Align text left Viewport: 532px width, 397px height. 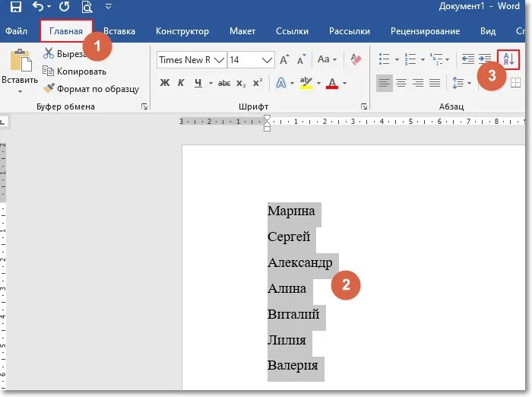pyautogui.click(x=385, y=83)
